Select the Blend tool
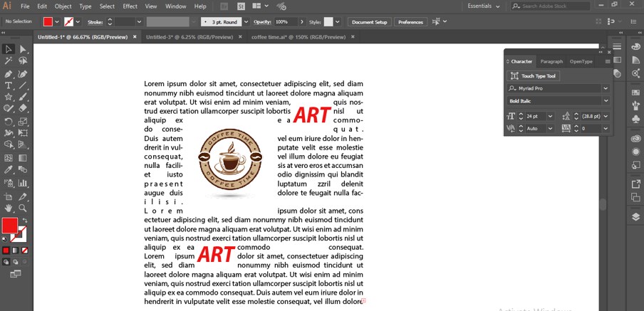 23,170
